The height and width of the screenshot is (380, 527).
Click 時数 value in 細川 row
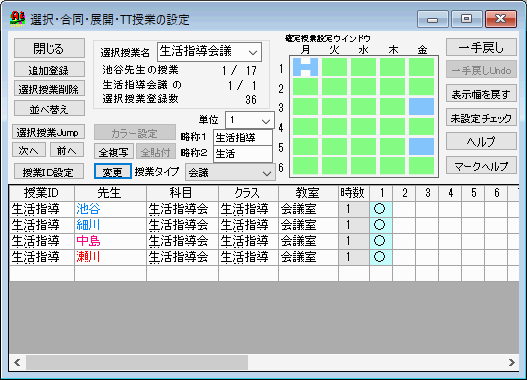[354, 225]
